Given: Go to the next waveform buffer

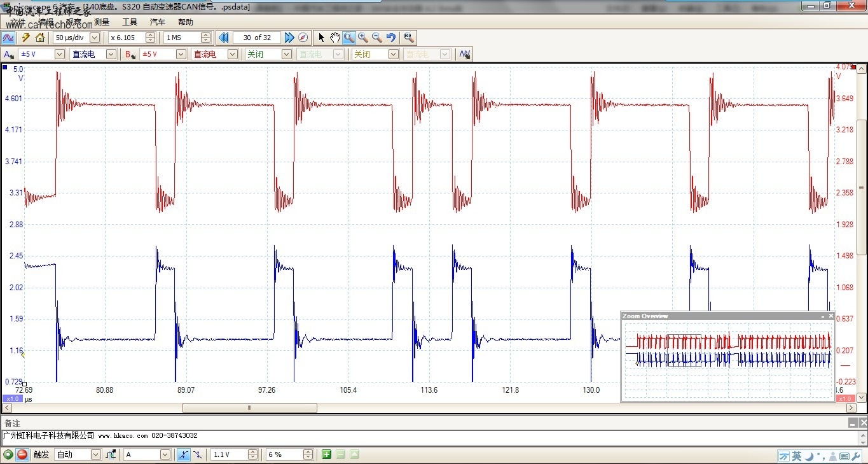Looking at the screenshot, I should pos(289,38).
